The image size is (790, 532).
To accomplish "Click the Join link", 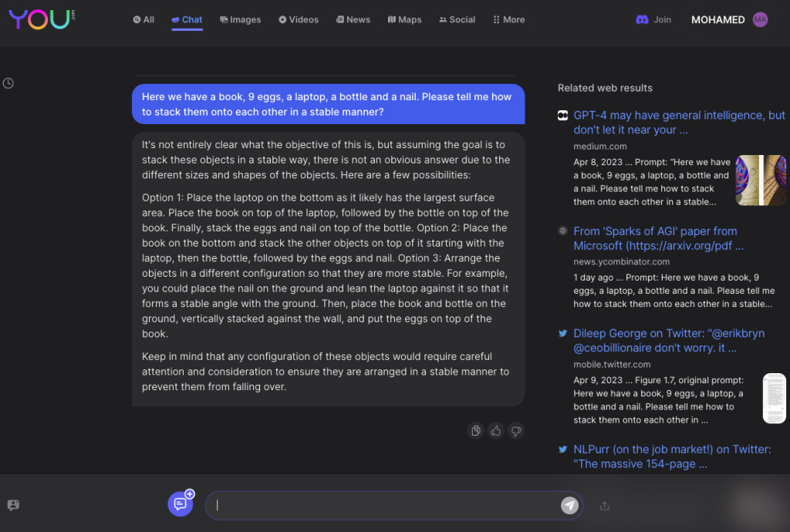I will pos(662,19).
